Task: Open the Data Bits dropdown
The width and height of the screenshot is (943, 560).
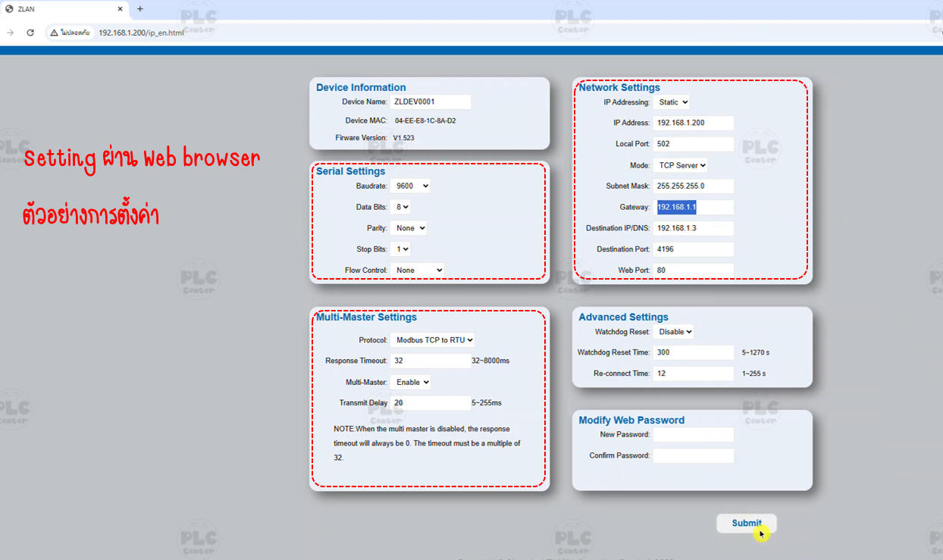Action: coord(402,206)
